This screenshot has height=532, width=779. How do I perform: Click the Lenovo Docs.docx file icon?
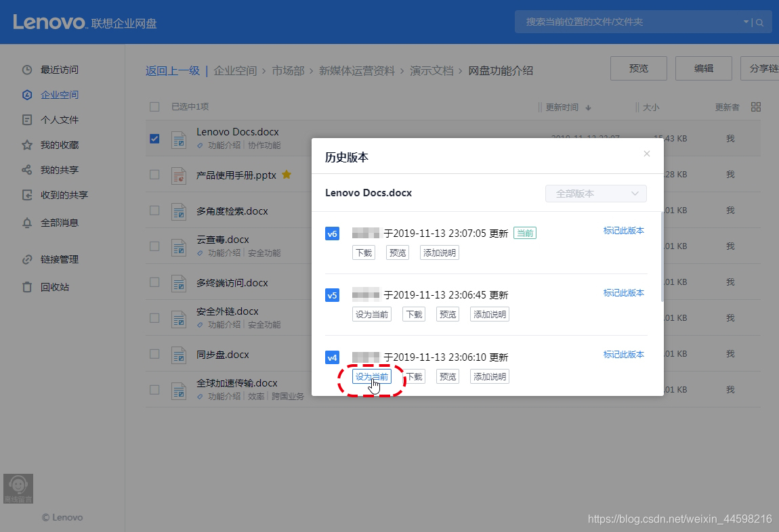click(179, 140)
